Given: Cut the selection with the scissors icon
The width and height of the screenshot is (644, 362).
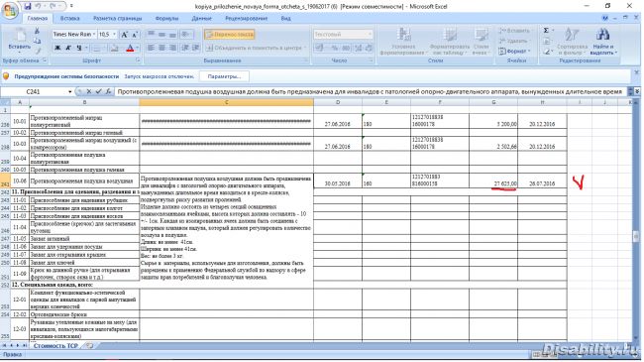Looking at the screenshot, I should 37,32.
